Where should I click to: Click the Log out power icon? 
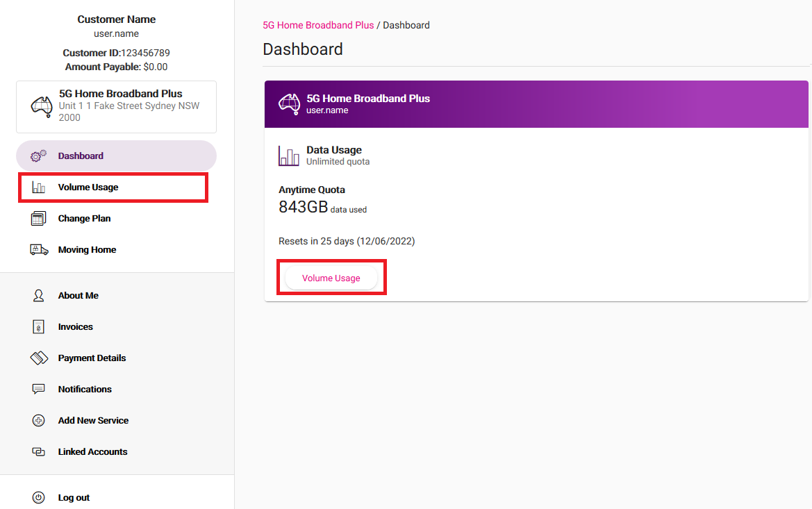[38, 498]
